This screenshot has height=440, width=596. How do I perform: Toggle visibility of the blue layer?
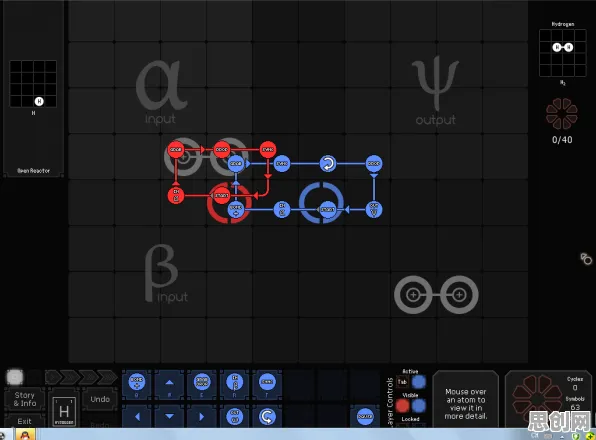coord(419,406)
